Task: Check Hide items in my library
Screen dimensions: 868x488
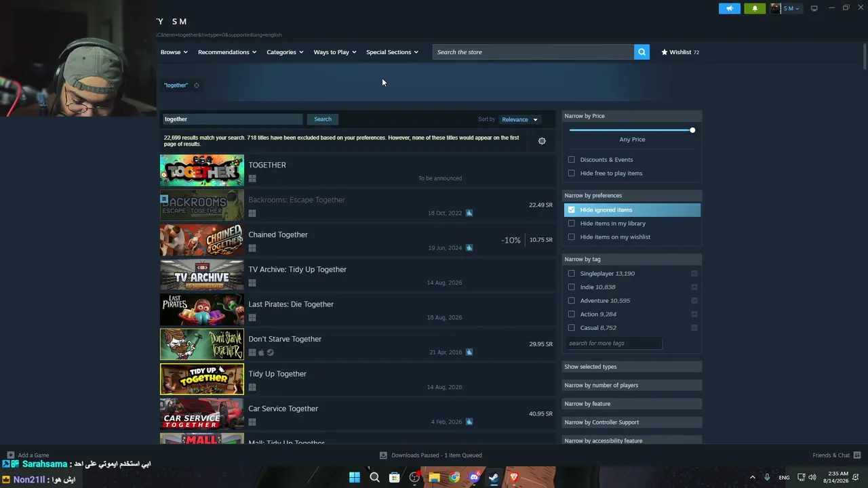Action: [572, 224]
